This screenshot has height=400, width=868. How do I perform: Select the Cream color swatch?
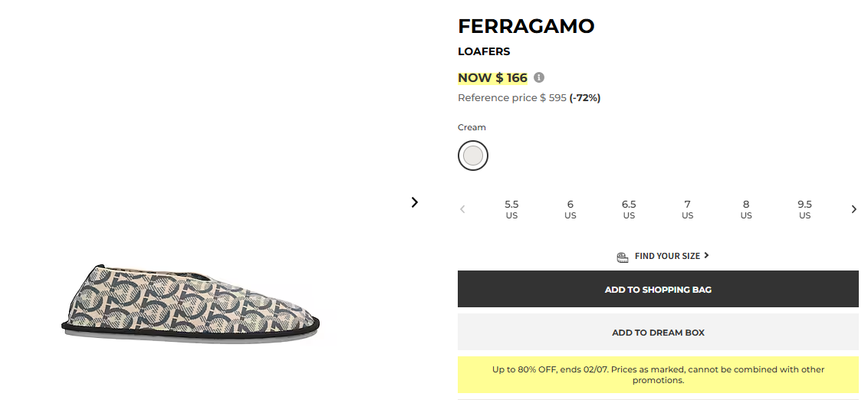point(473,156)
